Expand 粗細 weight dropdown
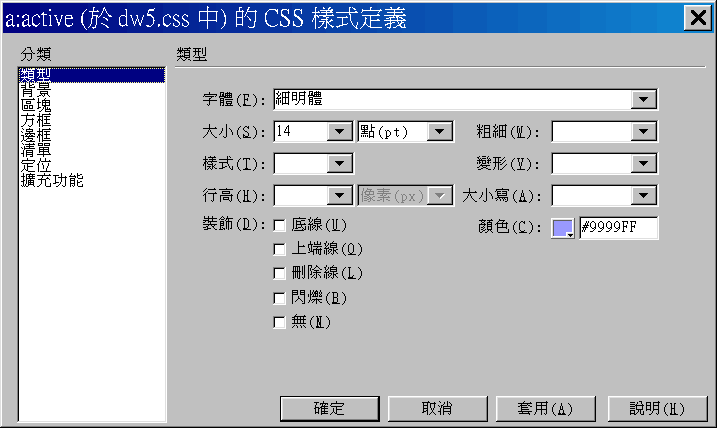This screenshot has width=717, height=428. coord(643,132)
